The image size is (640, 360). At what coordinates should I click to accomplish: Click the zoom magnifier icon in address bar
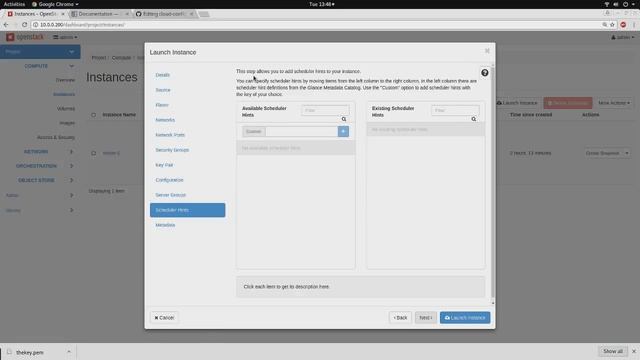[x=604, y=24]
